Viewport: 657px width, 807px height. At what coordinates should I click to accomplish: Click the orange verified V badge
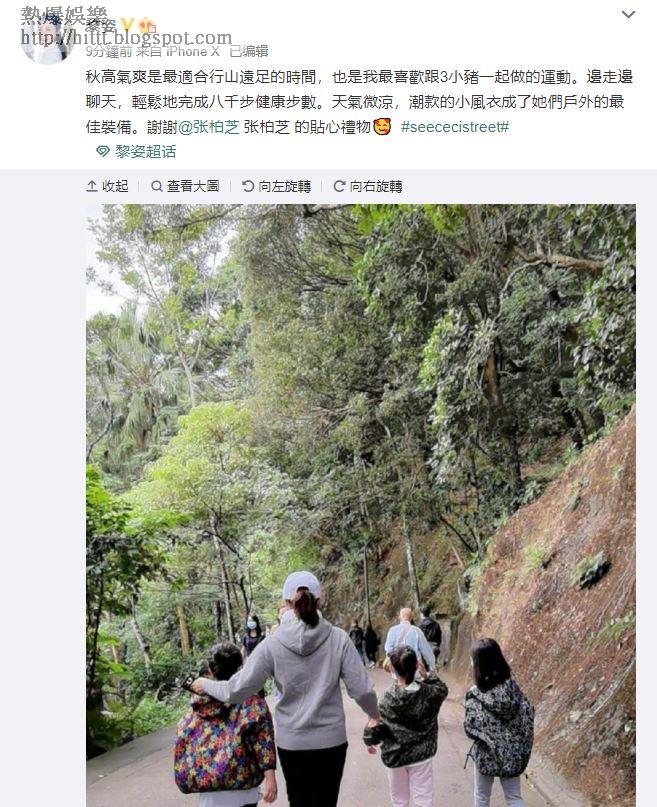coord(127,24)
